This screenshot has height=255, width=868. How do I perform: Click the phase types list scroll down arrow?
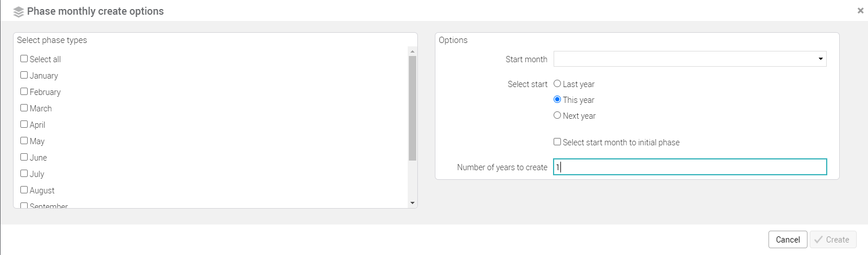[x=412, y=203]
